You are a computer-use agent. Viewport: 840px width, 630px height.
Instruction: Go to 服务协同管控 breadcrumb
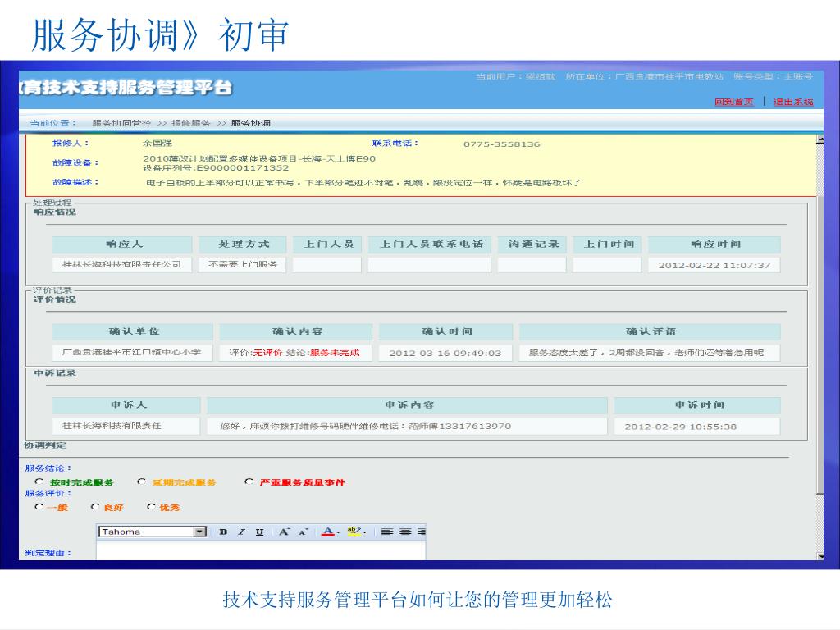(121, 123)
